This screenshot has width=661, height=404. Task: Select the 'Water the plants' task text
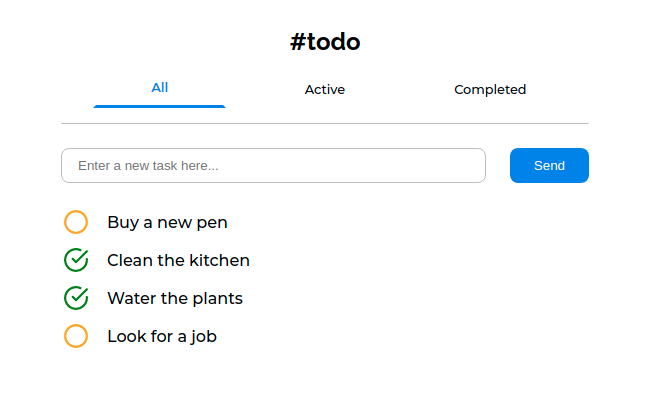175,298
